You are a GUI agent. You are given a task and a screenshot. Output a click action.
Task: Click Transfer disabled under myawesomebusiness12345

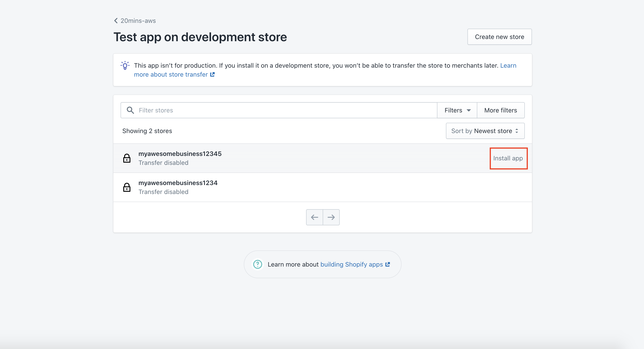(164, 163)
